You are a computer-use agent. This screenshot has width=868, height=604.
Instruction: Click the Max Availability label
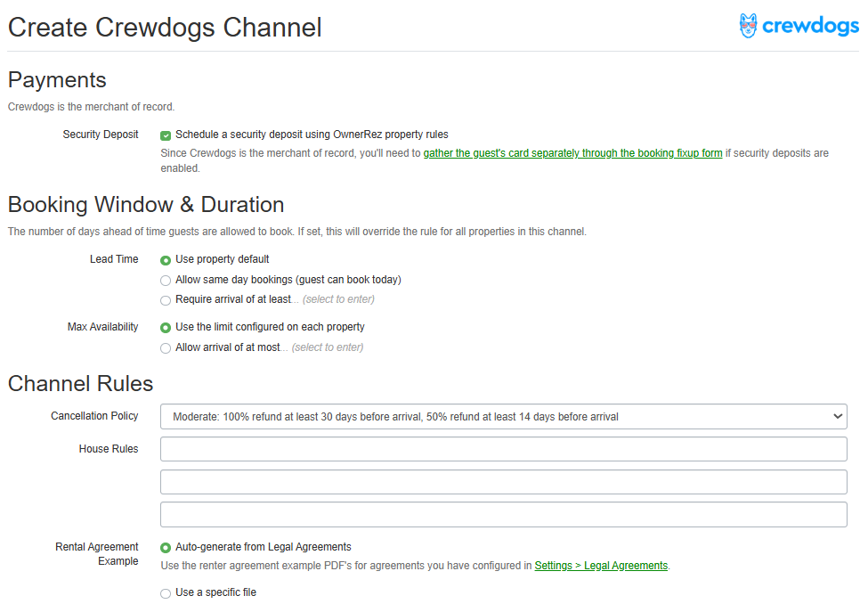coord(103,327)
